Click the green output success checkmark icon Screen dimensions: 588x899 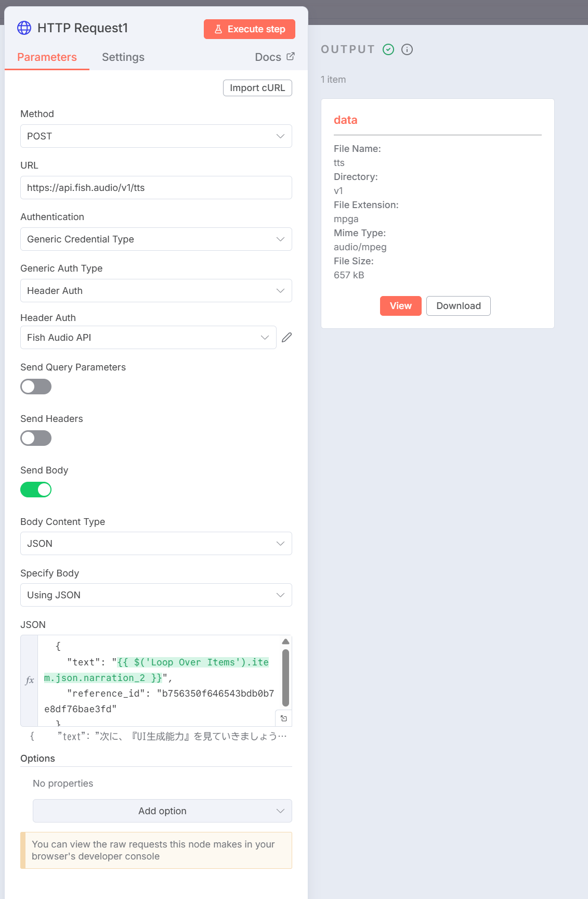tap(388, 49)
